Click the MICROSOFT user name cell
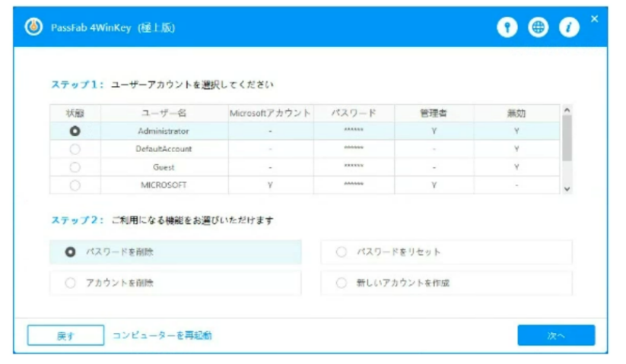This screenshot has height=364, width=626. (164, 185)
